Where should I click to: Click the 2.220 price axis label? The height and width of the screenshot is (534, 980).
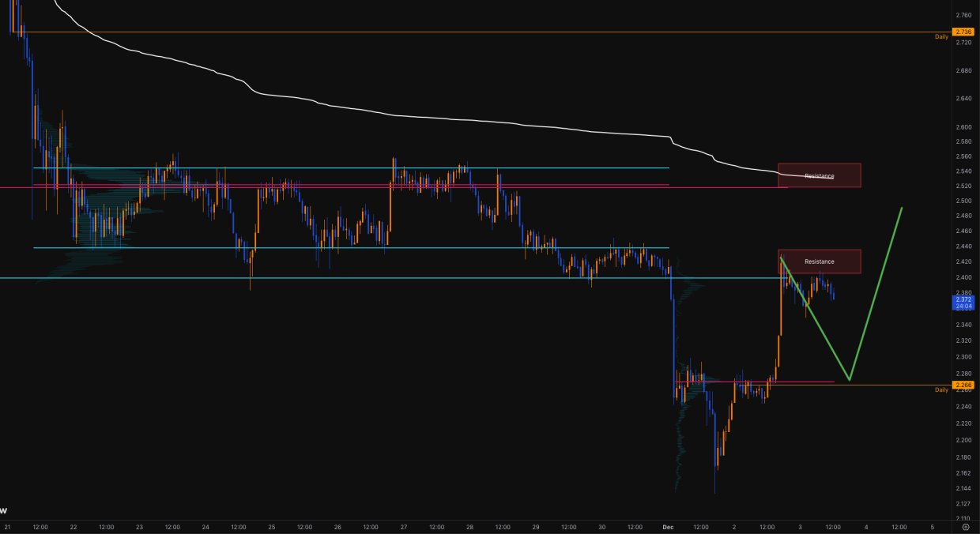pyautogui.click(x=963, y=423)
